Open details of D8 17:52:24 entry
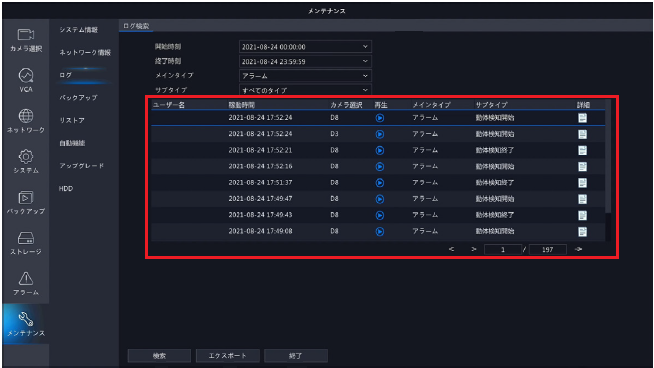Viewport: 654px width, 368px height. [583, 118]
